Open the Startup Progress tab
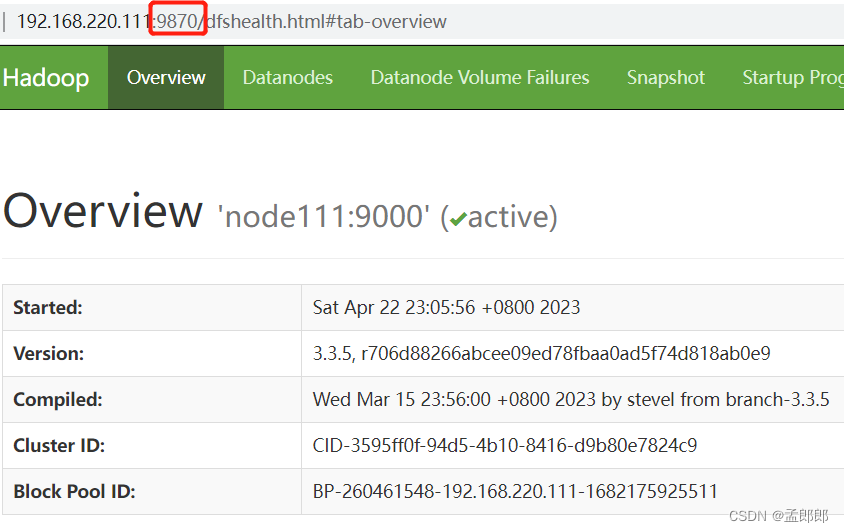Viewport: 844px width, 532px height. [792, 78]
